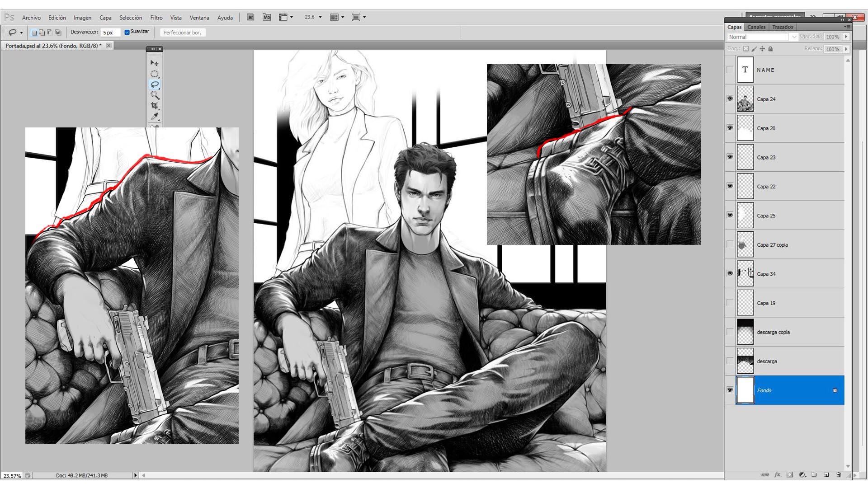Viewport: 868px width, 488px height.
Task: Launch Mini Bridge with the Mb icon
Action: pyautogui.click(x=267, y=17)
